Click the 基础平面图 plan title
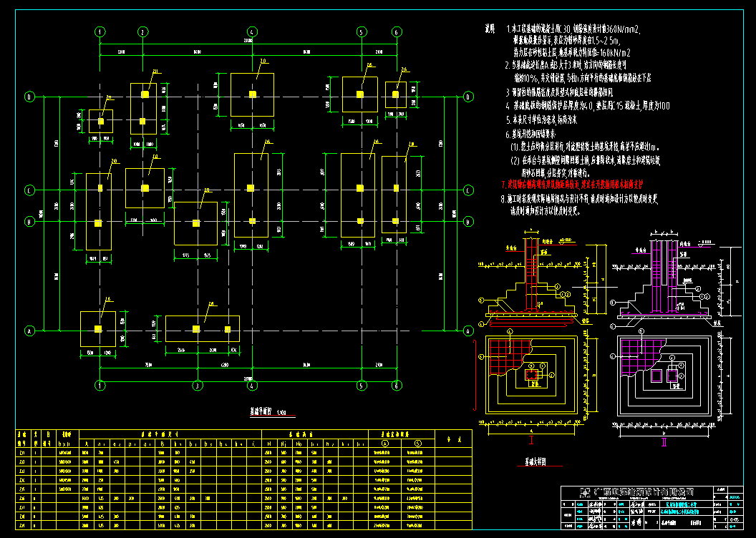This screenshot has width=756, height=538. click(261, 412)
